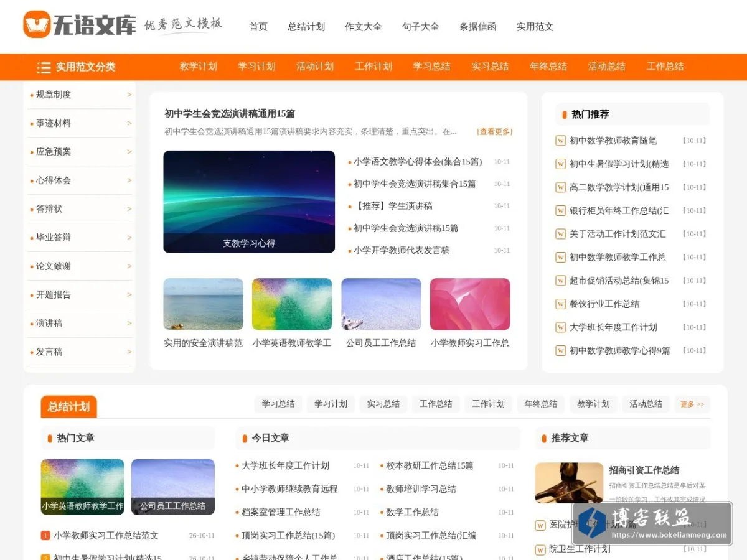Image resolution: width=747 pixels, height=560 pixels.
Task: Expand the 心得体会 category arrow
Action: (129, 180)
